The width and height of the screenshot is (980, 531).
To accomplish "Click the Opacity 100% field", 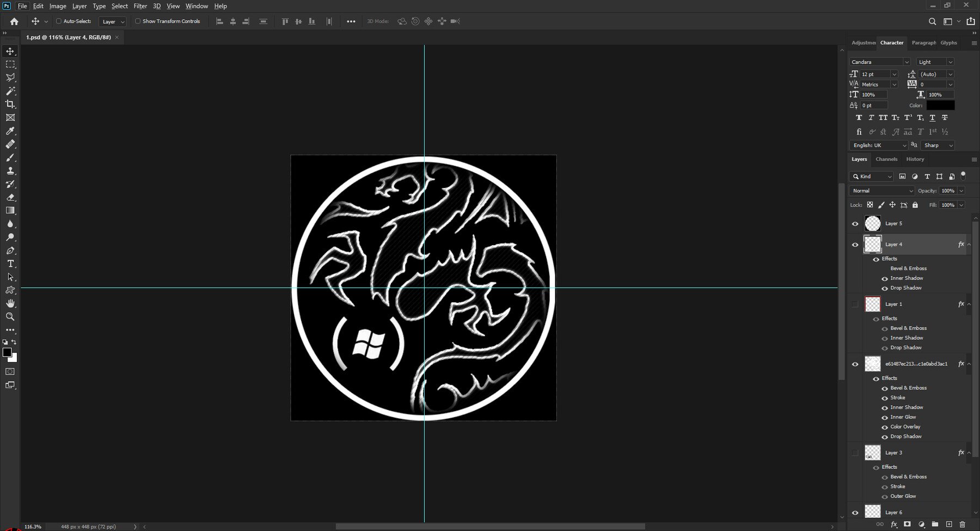I will tap(948, 191).
